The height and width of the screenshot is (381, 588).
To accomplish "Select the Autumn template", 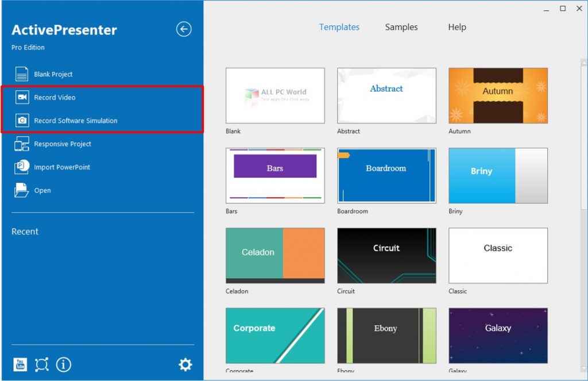I will pos(497,95).
